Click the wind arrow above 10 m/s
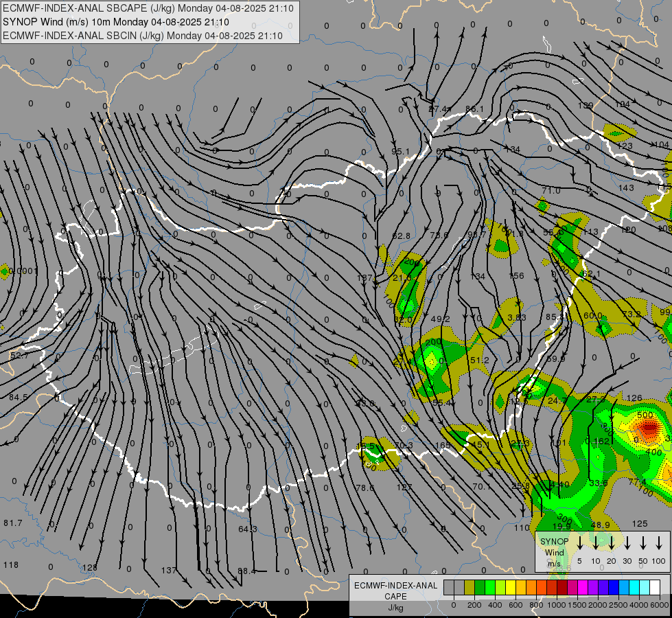This screenshot has width=672, height=618. pos(596,542)
